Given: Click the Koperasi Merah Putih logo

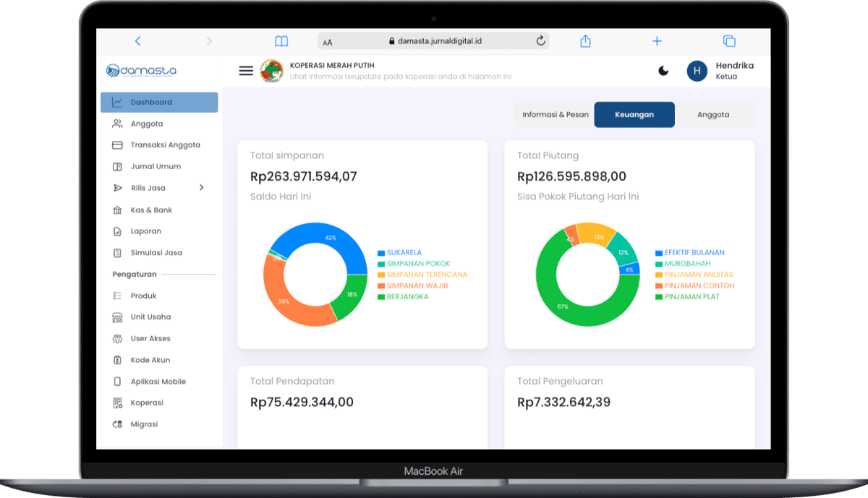Looking at the screenshot, I should 272,71.
